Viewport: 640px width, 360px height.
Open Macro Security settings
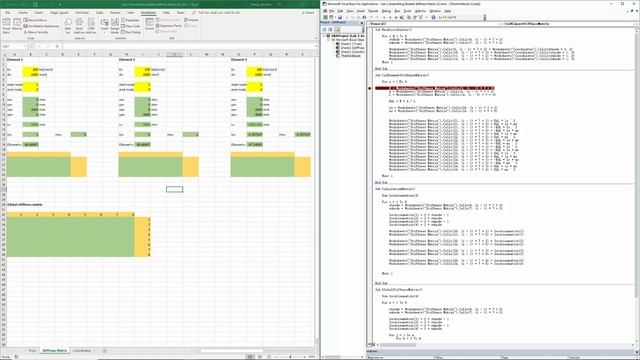tap(36, 32)
